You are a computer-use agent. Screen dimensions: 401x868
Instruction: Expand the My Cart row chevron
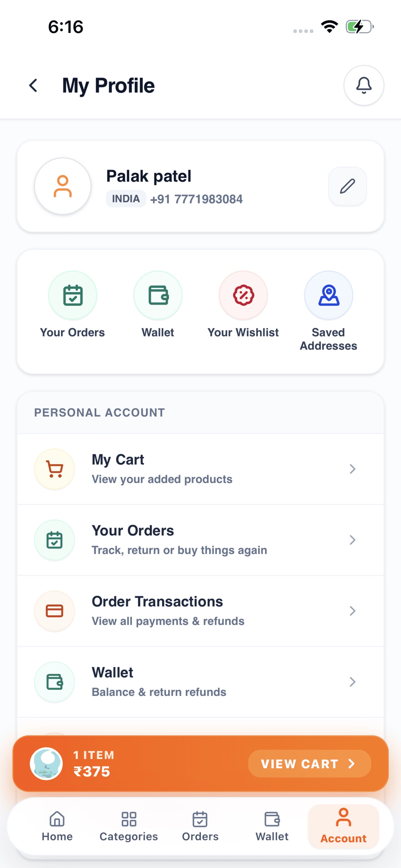353,469
